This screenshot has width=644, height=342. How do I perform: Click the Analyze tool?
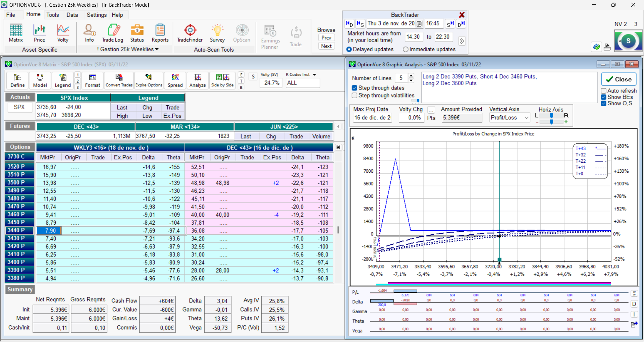pyautogui.click(x=197, y=80)
